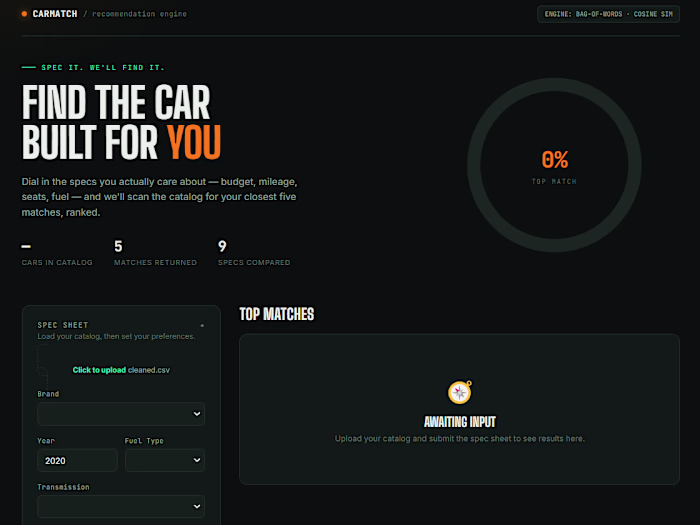
Task: Click the 'SPEC SHEET' panel title
Action: pyautogui.click(x=63, y=325)
